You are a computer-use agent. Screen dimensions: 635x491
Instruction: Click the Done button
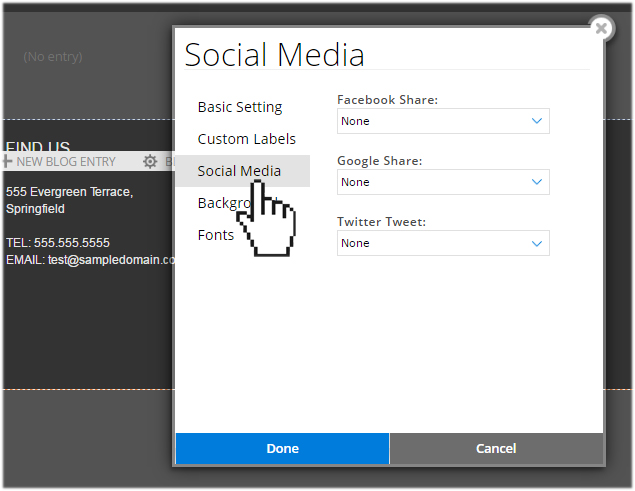pyautogui.click(x=282, y=448)
